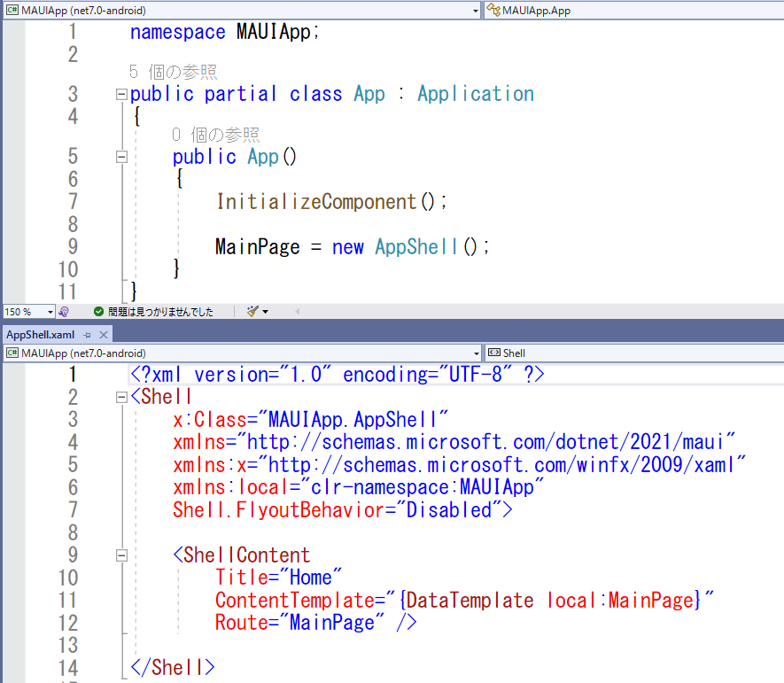Click the 'Home' title value

(x=311, y=578)
